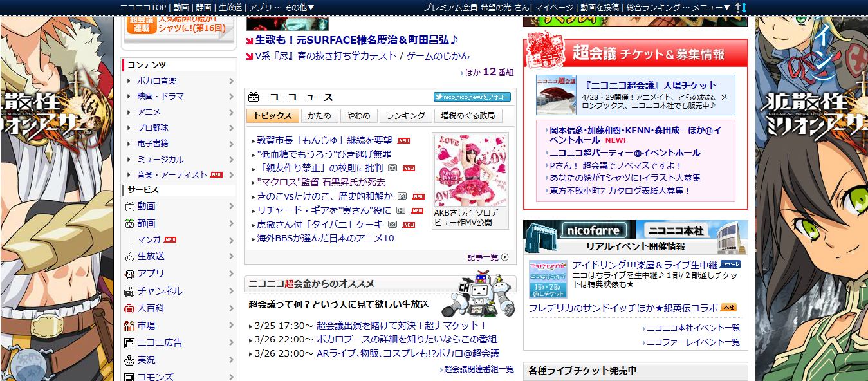Image resolution: width=868 pixels, height=381 pixels.
Task: Expand the 電子書籍 row chevron
Action: click(x=231, y=144)
